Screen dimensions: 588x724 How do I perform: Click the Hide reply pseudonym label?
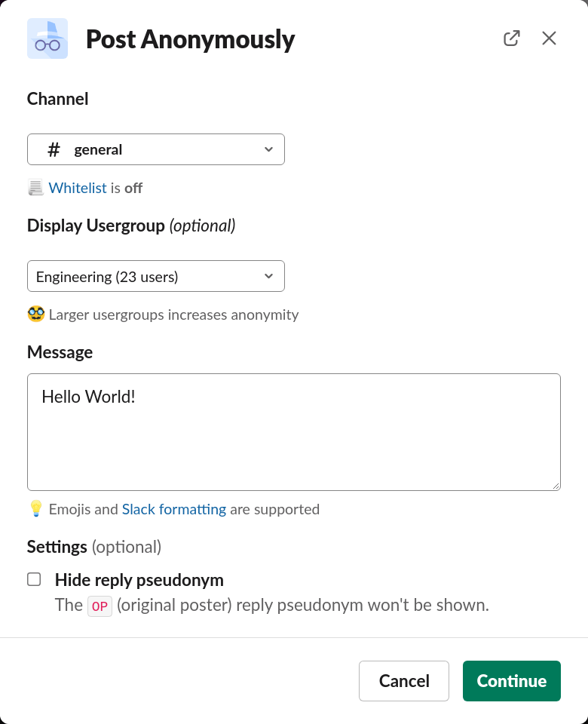[139, 580]
